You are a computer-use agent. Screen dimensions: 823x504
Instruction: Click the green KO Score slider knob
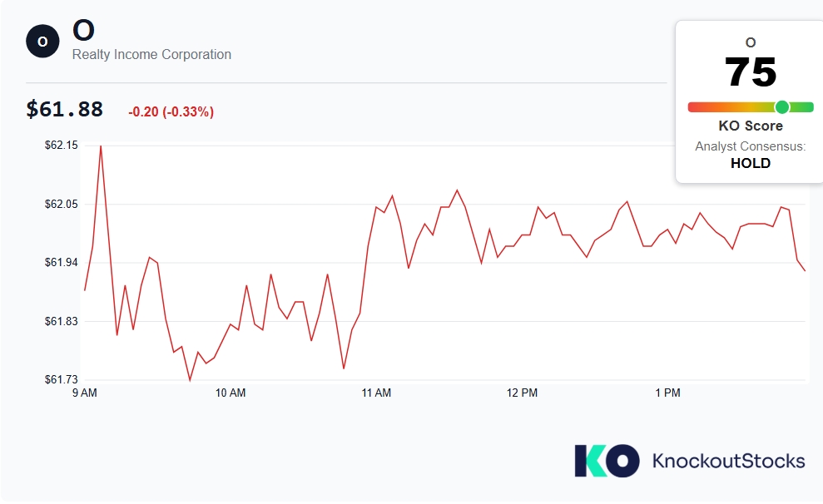(782, 107)
